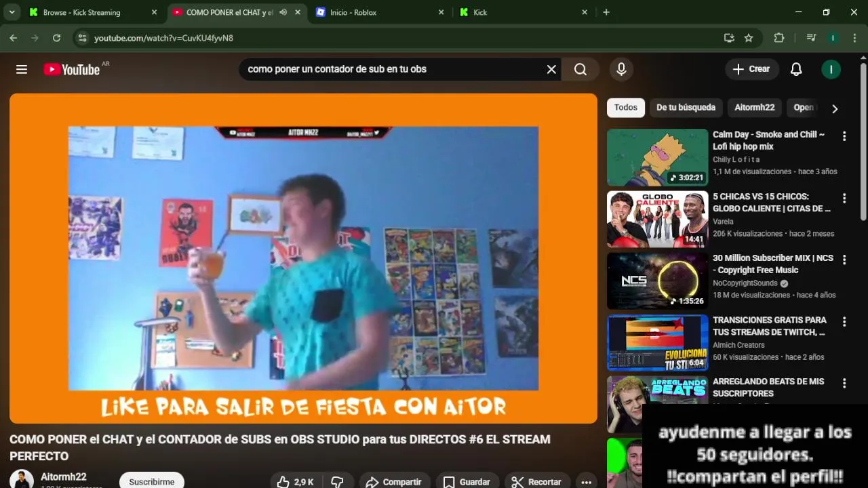Submit search with magnifier button
Viewport: 868px width, 488px height.
[x=580, y=69]
